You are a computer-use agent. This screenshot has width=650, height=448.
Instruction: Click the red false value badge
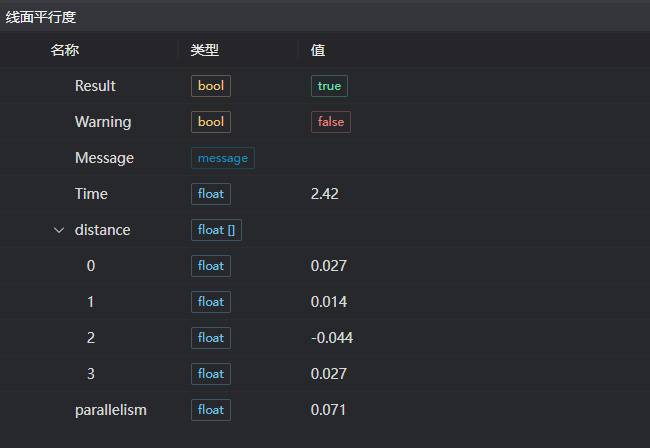(x=330, y=122)
